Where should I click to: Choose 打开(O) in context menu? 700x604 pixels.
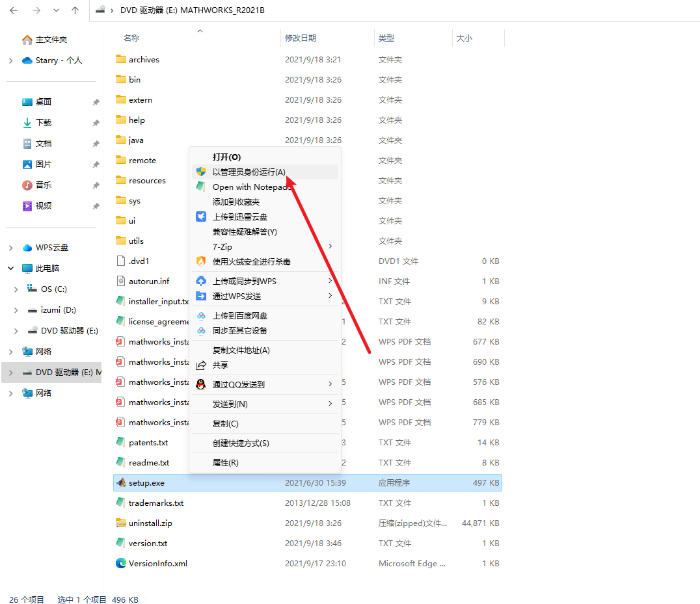click(265, 157)
